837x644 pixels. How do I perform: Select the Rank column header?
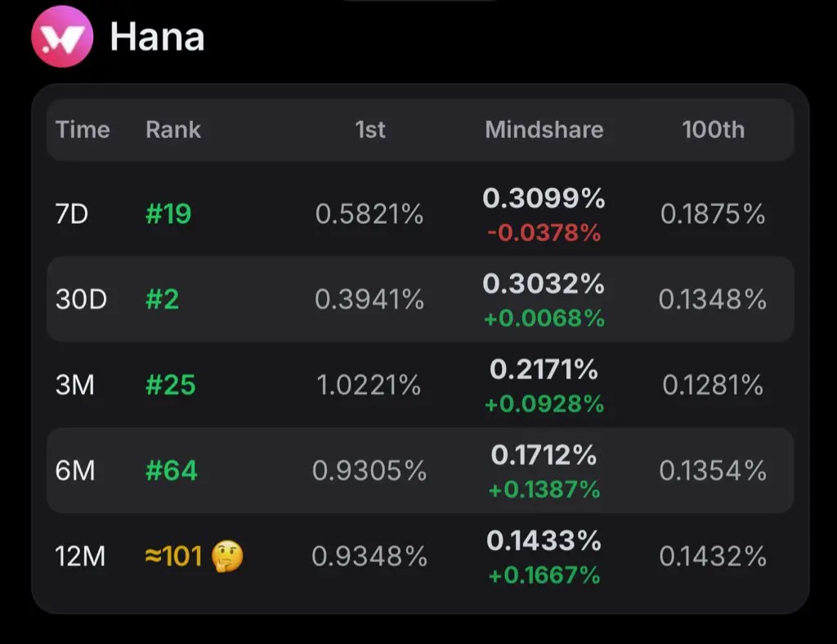click(173, 130)
